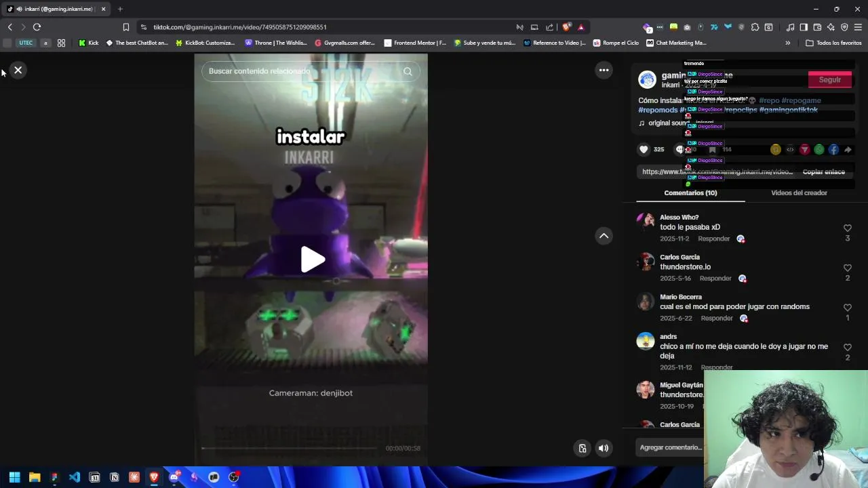This screenshot has width=868, height=488.
Task: Click the Brave Shields lion icon
Action: [x=566, y=27]
